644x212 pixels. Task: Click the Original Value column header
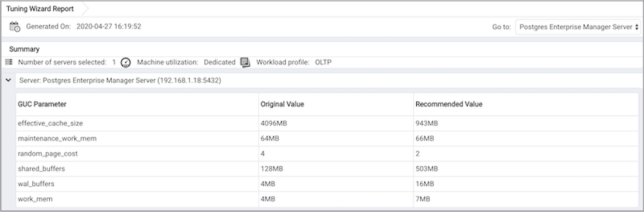tap(336, 104)
